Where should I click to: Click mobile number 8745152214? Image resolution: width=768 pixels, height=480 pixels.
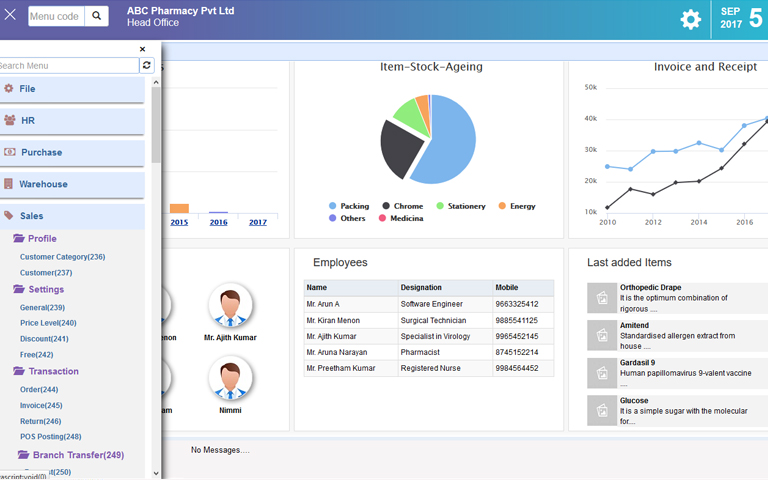tap(517, 352)
